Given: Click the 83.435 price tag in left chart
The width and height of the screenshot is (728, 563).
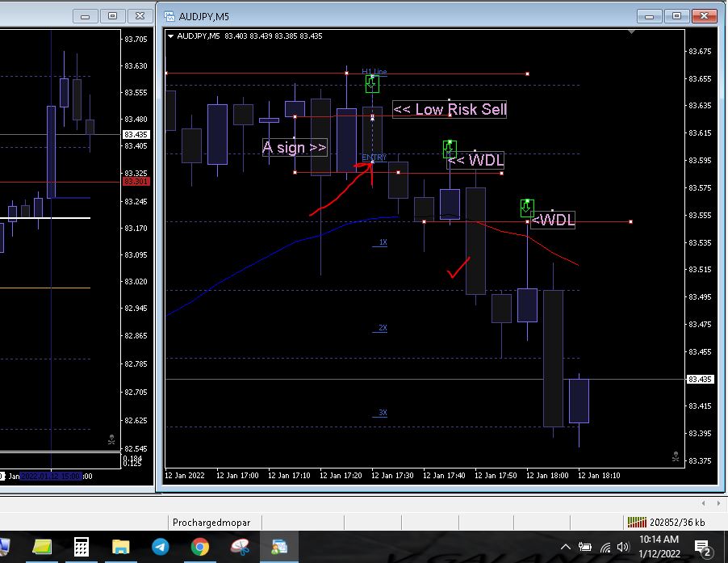Looking at the screenshot, I should click(x=136, y=135).
